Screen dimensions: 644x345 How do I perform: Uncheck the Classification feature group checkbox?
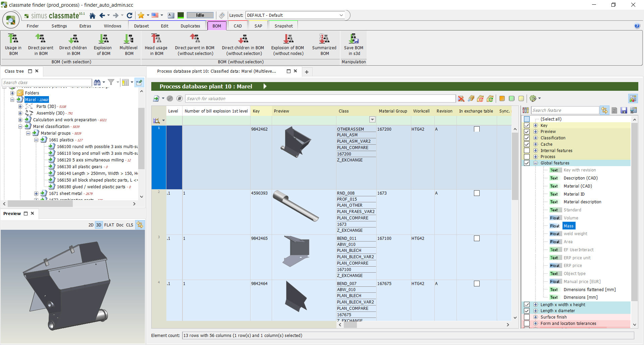point(527,138)
